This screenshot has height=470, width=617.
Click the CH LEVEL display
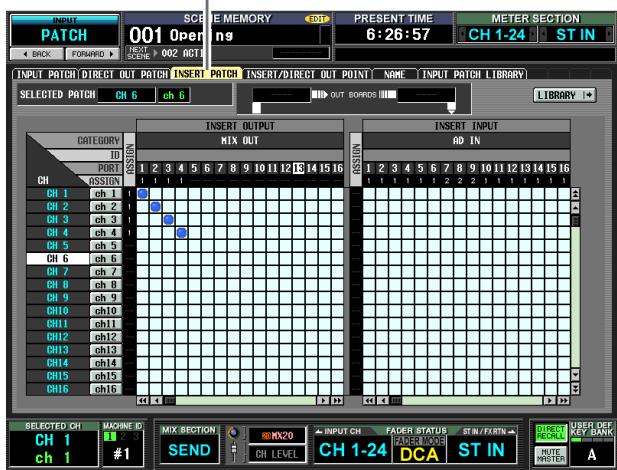coord(277,454)
